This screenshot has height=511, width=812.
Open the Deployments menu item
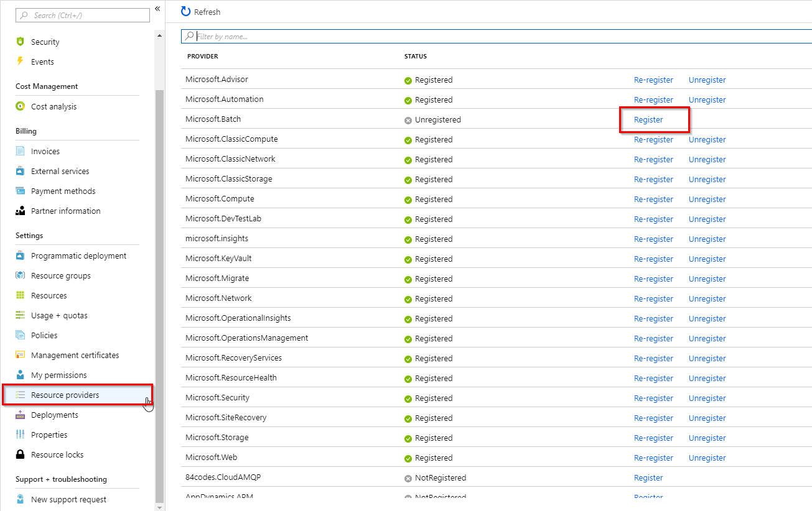pos(55,415)
